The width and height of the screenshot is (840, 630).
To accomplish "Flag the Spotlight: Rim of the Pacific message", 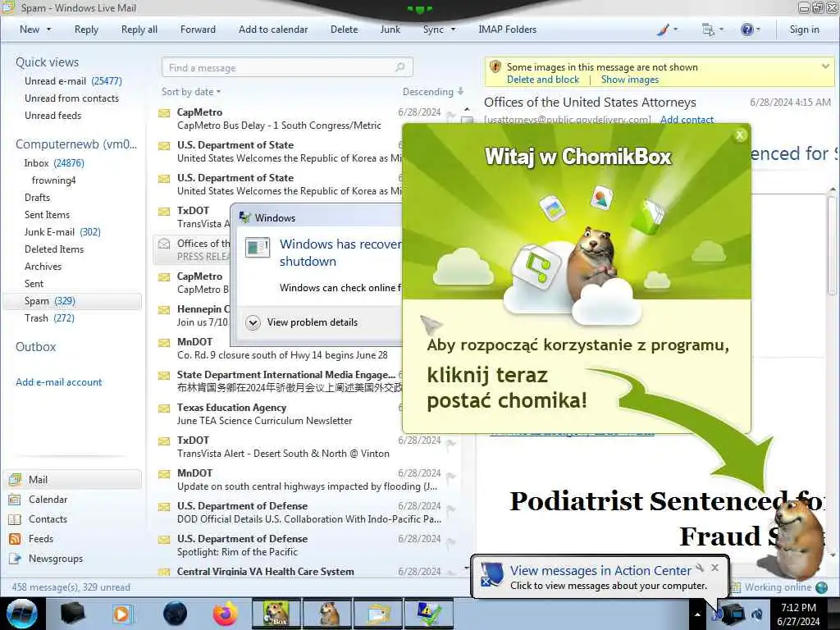I will pyautogui.click(x=451, y=542).
